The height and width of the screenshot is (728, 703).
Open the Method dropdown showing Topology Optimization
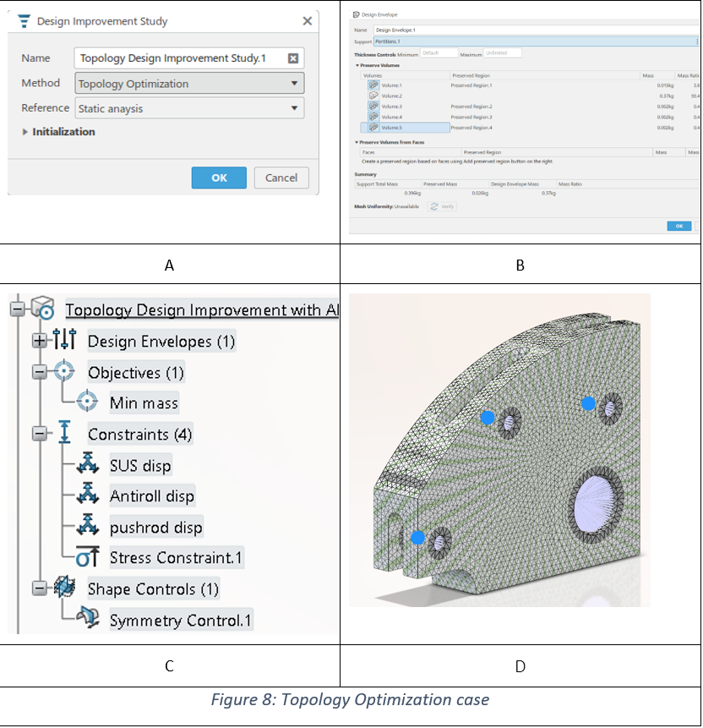click(x=189, y=84)
